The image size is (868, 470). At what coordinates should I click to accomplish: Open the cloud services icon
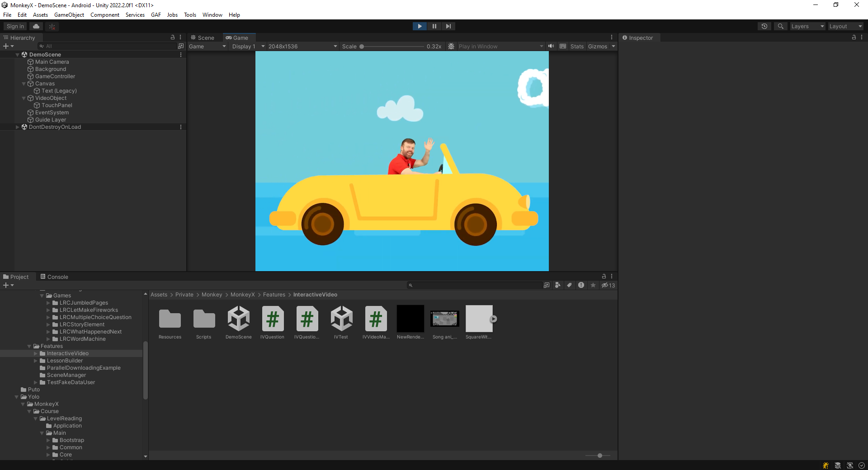[x=36, y=26]
